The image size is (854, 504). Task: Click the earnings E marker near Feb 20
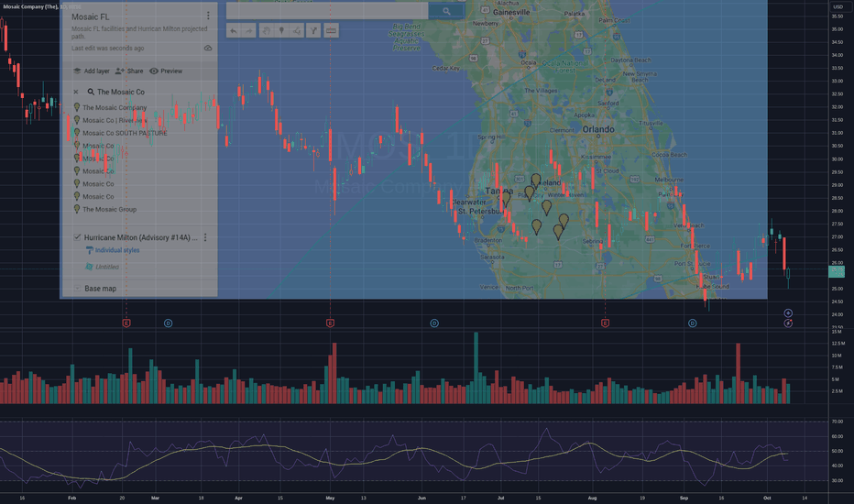click(x=126, y=323)
